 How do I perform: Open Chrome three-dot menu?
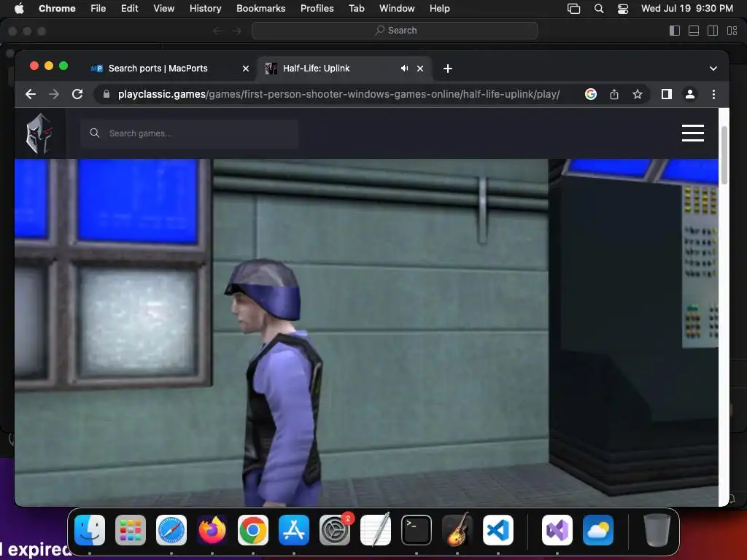point(713,94)
